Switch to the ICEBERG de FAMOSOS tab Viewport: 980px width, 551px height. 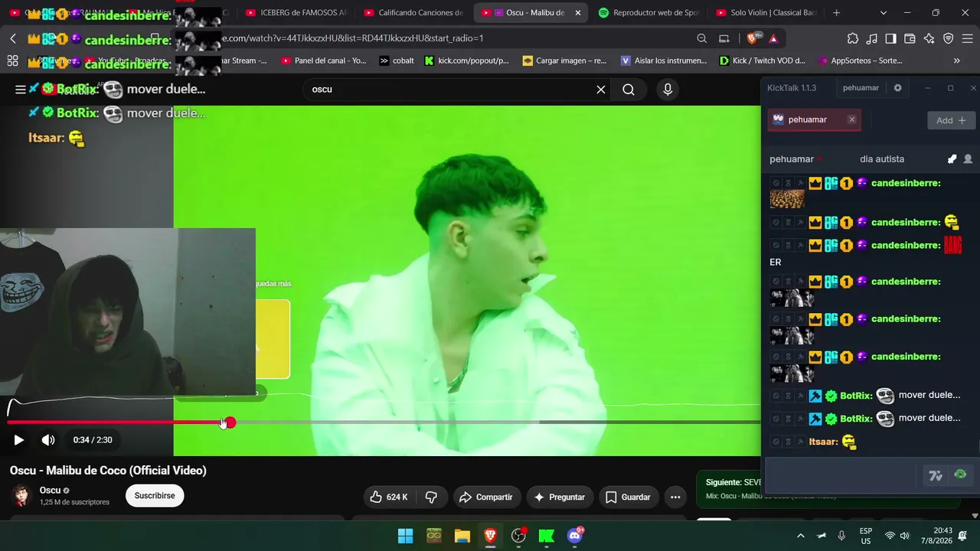(x=295, y=13)
